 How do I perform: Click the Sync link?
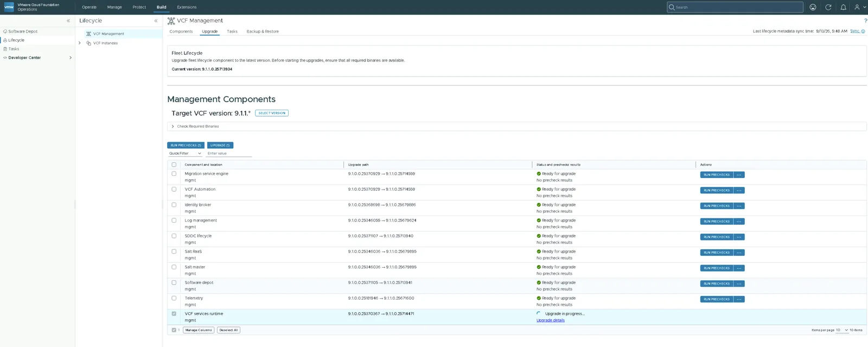(854, 31)
